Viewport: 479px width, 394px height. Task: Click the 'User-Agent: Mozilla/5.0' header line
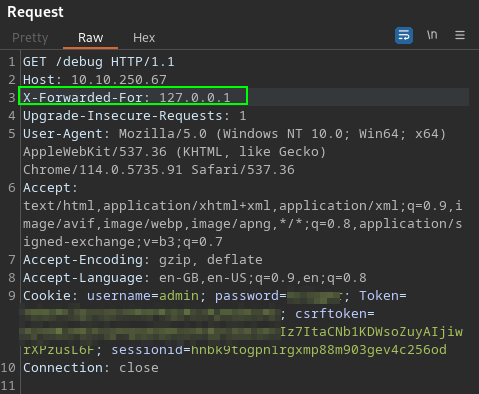(x=234, y=134)
